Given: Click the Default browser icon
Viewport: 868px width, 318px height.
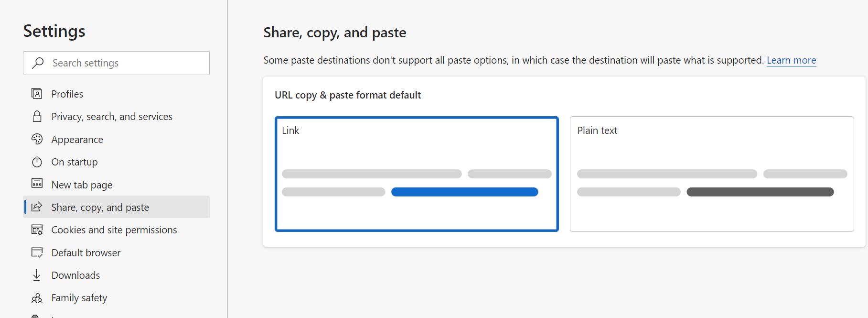Looking at the screenshot, I should 37,252.
